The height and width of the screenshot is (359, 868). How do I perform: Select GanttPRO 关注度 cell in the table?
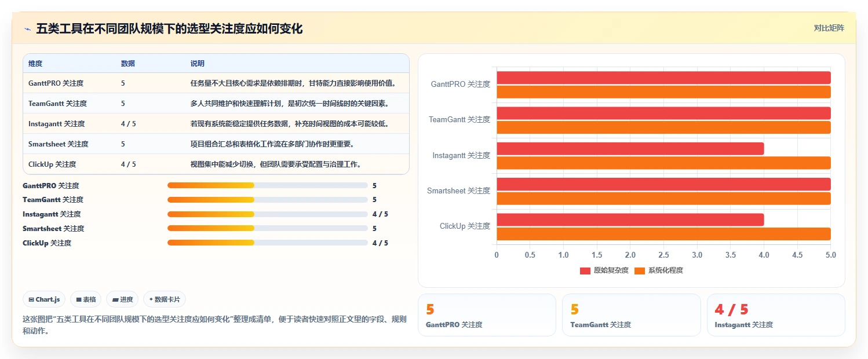click(56, 83)
